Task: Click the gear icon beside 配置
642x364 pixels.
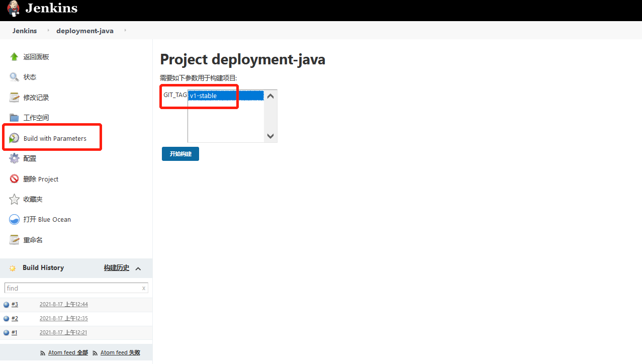Action: (14, 158)
